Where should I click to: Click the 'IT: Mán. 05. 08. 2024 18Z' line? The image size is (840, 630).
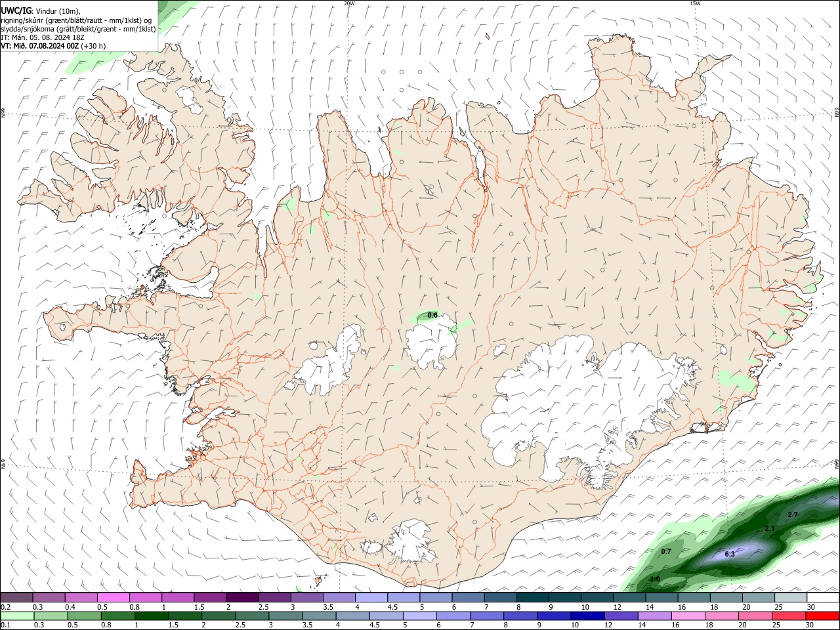42,37
